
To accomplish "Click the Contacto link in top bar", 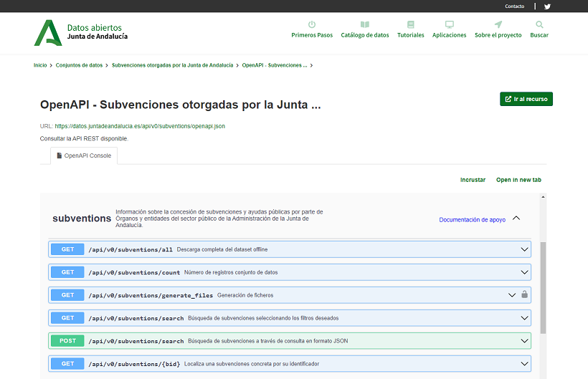I will 515,6.
